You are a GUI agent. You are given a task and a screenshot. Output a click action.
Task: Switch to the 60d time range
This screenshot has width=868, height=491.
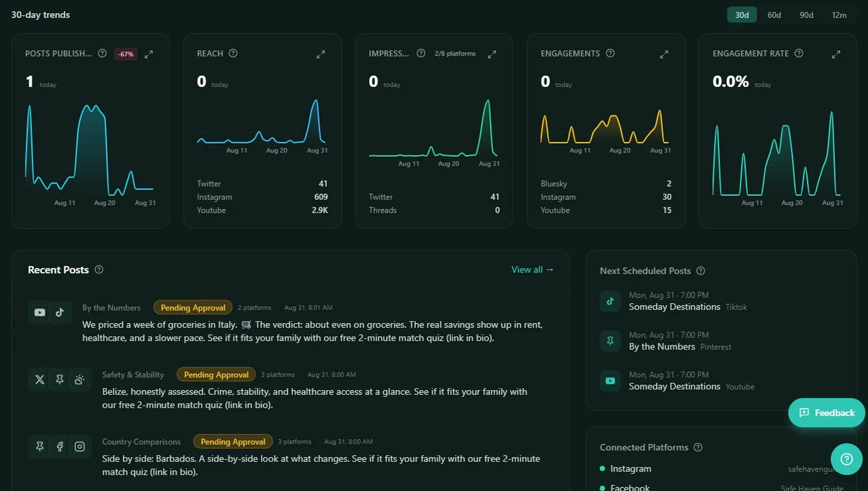(x=774, y=15)
